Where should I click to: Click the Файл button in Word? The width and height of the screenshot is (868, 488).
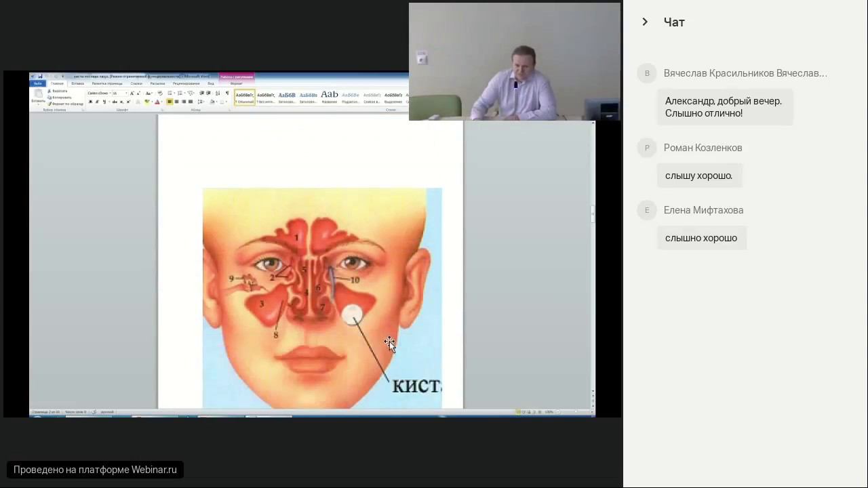pyautogui.click(x=38, y=83)
